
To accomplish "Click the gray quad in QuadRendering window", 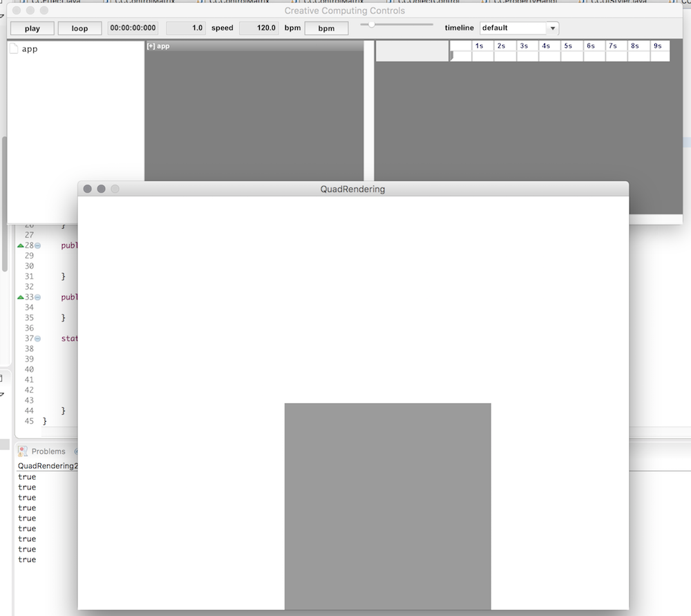I will pos(388,506).
